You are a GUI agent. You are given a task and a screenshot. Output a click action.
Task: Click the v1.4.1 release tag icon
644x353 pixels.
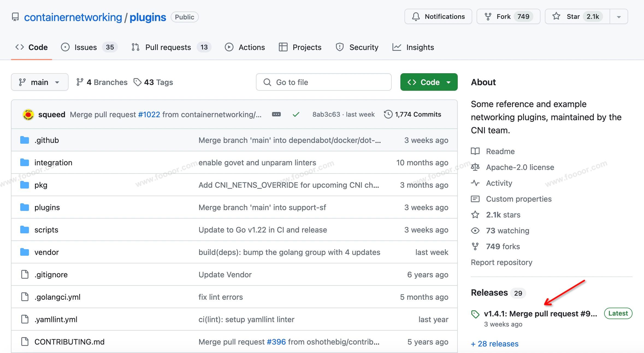coord(475,314)
